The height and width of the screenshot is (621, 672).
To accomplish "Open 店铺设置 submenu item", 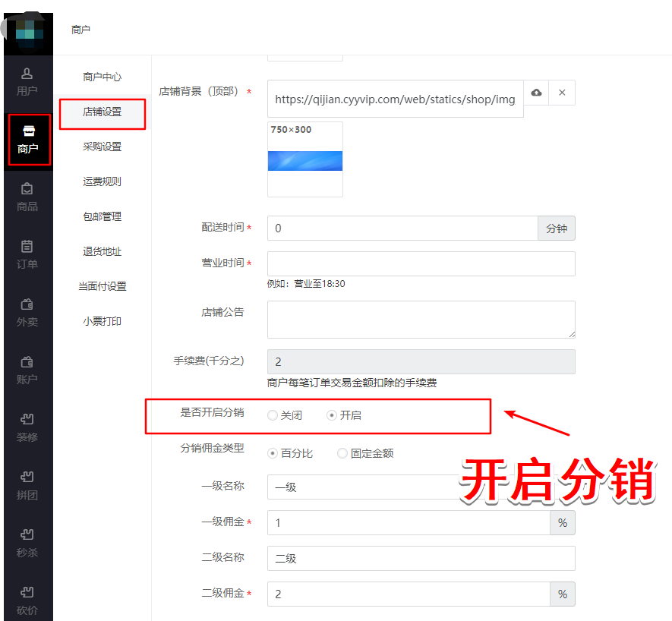I will 102,112.
